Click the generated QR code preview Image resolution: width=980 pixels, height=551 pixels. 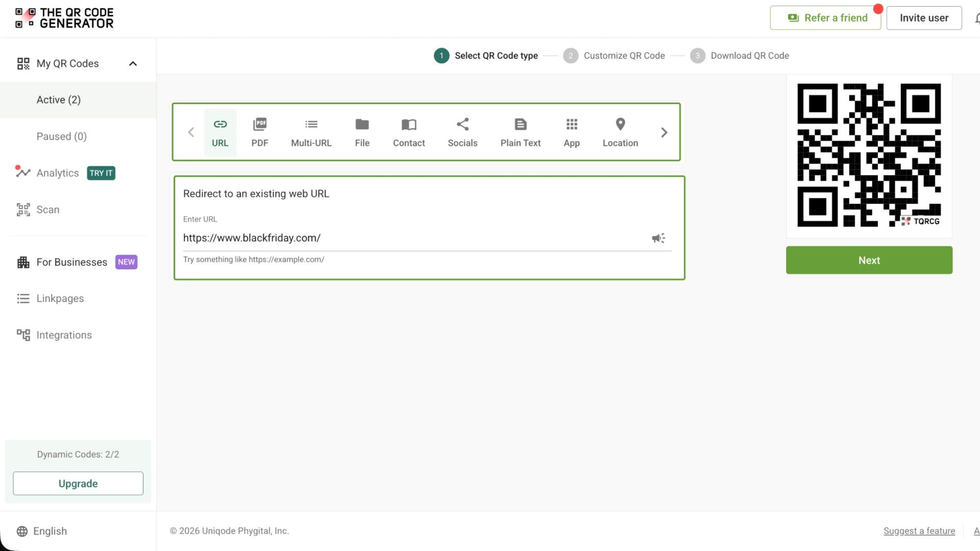(x=869, y=155)
